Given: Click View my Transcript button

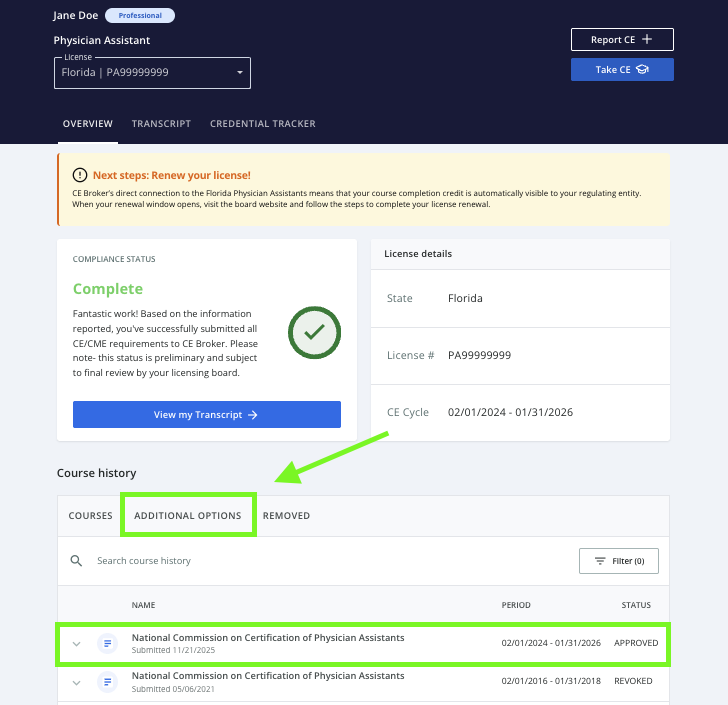Looking at the screenshot, I should (206, 415).
